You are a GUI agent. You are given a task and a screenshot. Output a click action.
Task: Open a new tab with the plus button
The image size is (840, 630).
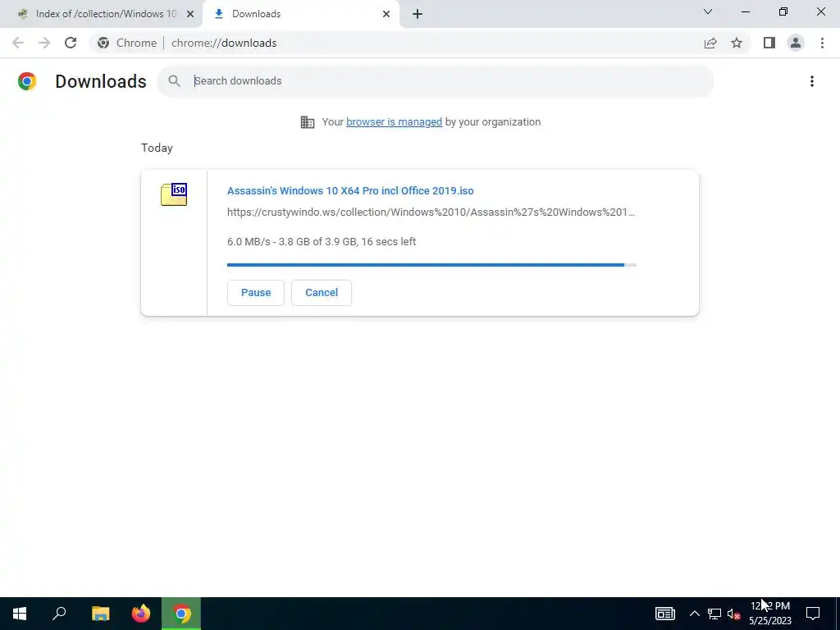tap(418, 14)
